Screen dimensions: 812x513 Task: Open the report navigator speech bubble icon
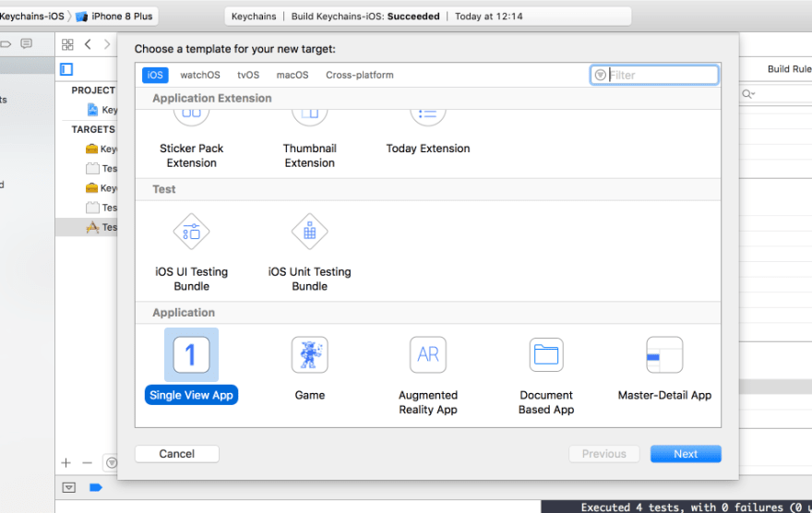point(27,44)
